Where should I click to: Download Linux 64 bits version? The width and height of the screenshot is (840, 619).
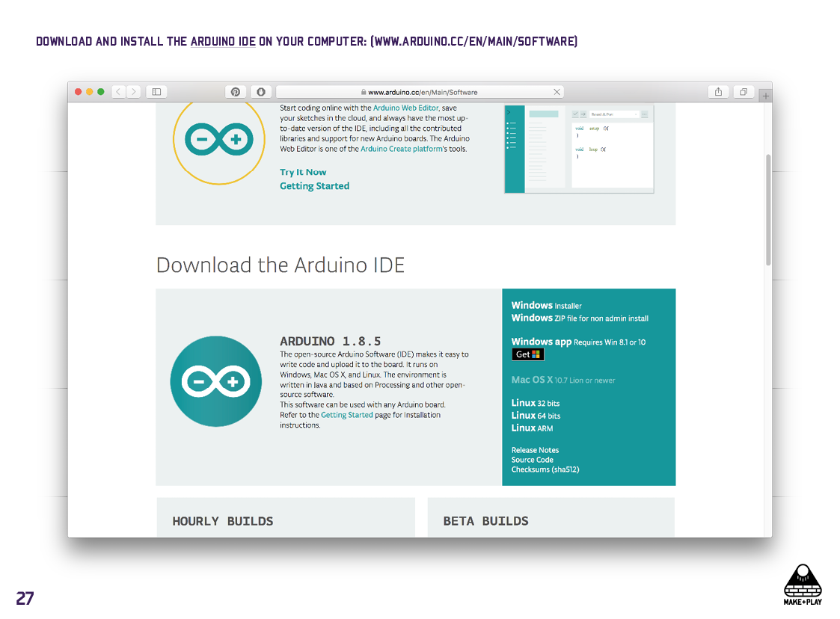tap(536, 416)
